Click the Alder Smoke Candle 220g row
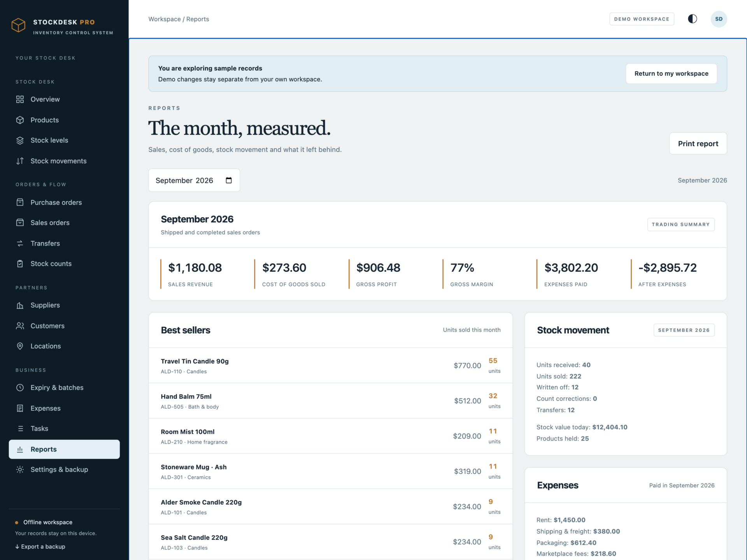Image resolution: width=747 pixels, height=560 pixels. [331, 507]
